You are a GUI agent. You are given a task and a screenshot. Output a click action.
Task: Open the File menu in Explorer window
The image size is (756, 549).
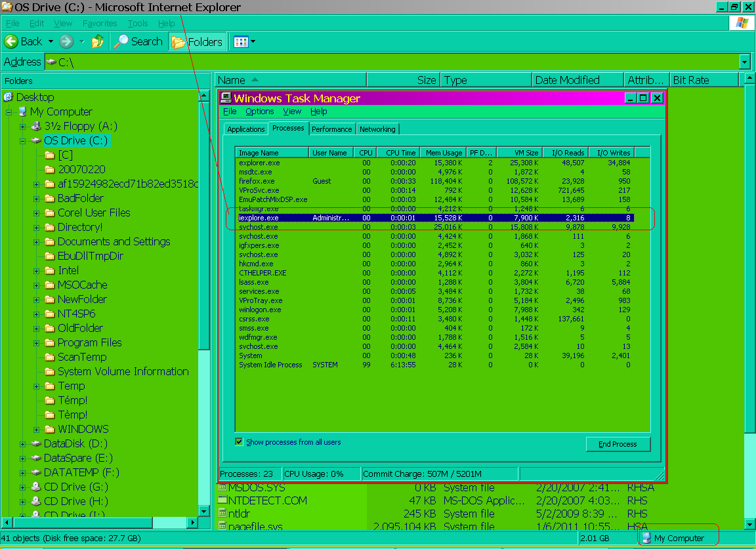coord(12,23)
